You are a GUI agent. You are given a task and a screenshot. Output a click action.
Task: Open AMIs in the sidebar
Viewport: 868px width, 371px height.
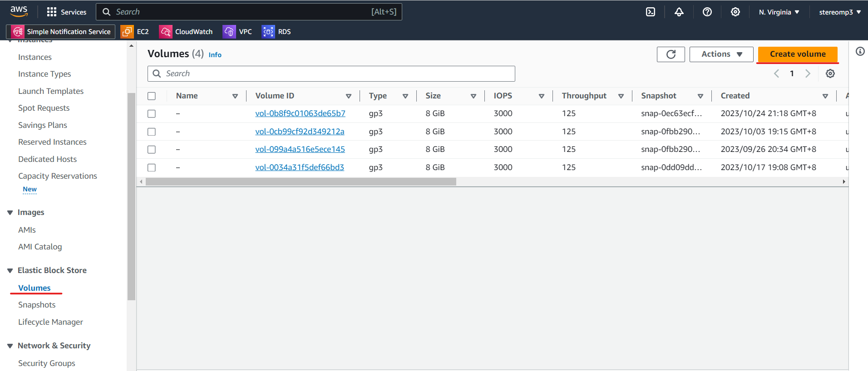coord(27,230)
